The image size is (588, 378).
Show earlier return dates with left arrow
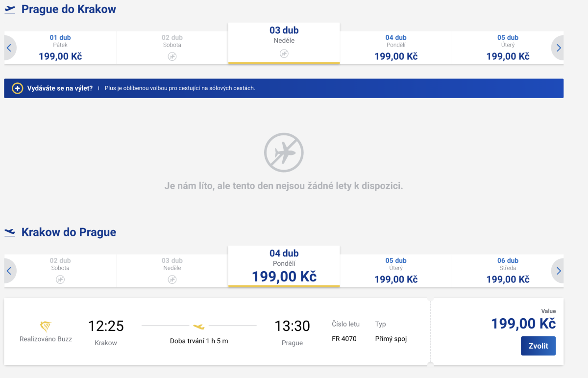pyautogui.click(x=9, y=271)
